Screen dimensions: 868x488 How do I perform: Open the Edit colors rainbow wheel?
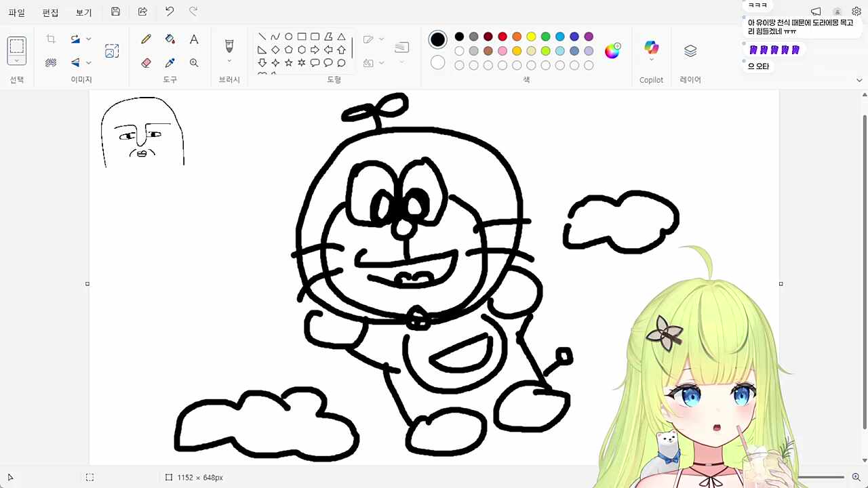(612, 51)
